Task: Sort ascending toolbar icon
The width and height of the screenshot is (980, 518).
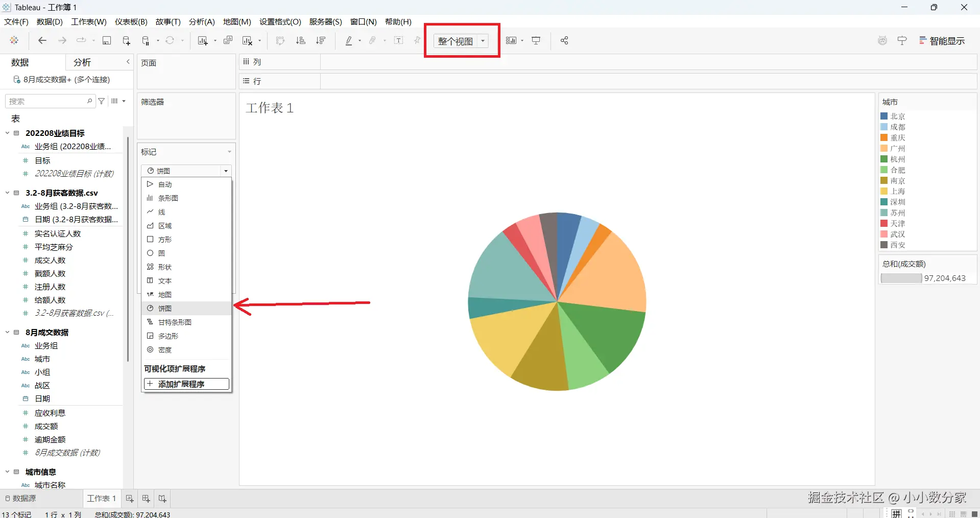Action: (301, 40)
